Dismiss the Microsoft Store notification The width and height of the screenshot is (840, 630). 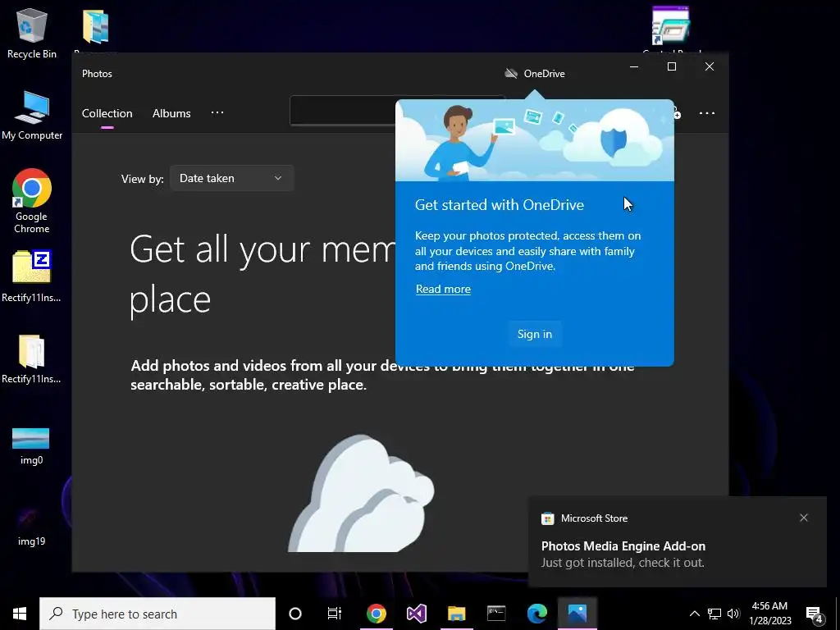click(804, 518)
